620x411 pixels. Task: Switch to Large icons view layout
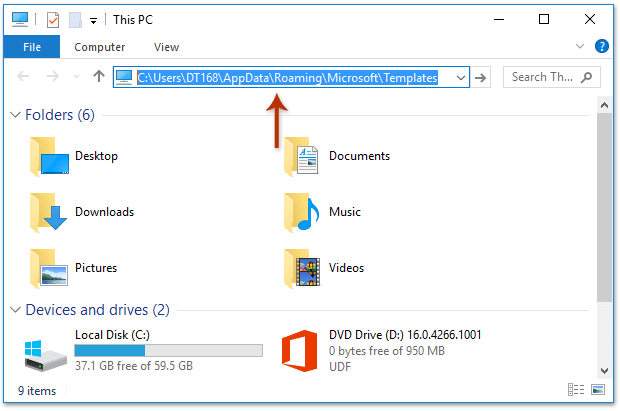[597, 390]
